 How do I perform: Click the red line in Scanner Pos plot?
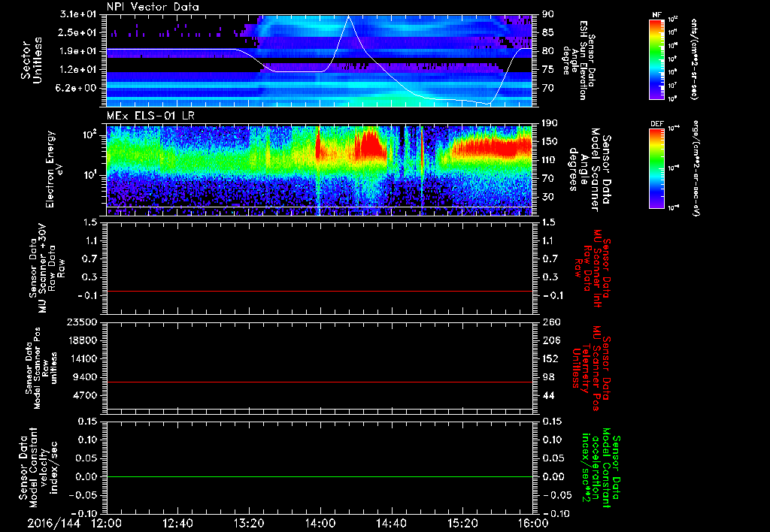tap(320, 382)
